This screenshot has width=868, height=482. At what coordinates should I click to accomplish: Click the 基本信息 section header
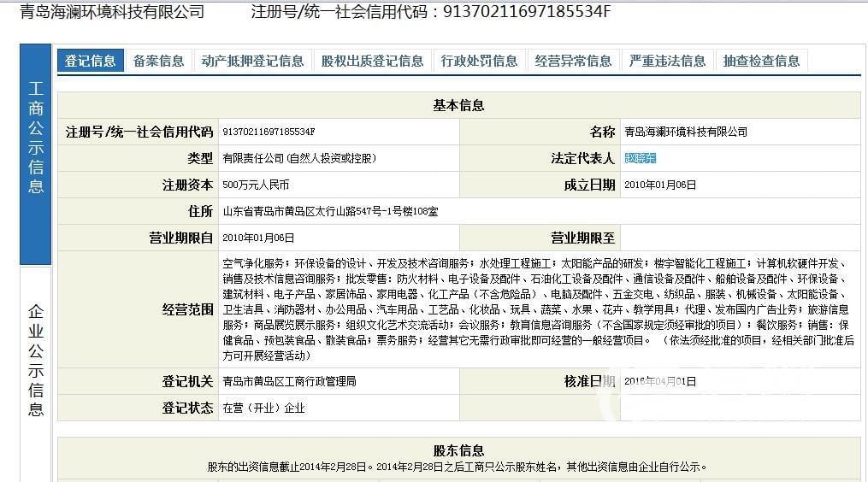[x=459, y=105]
